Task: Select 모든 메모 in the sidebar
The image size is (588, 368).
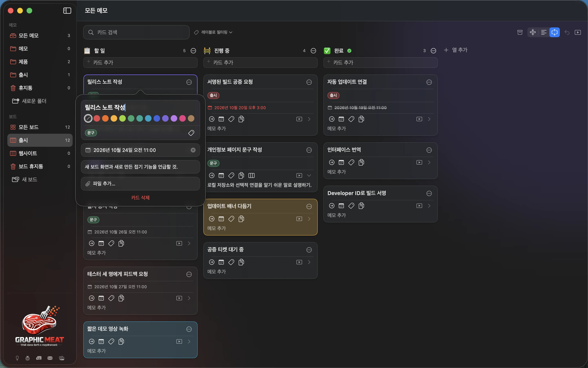Action: [x=40, y=36]
